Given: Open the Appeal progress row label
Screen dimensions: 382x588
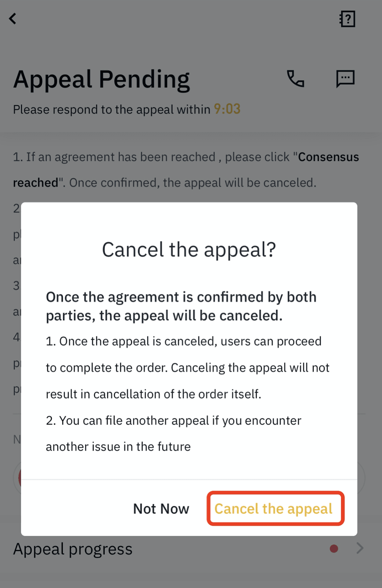Looking at the screenshot, I should (73, 549).
